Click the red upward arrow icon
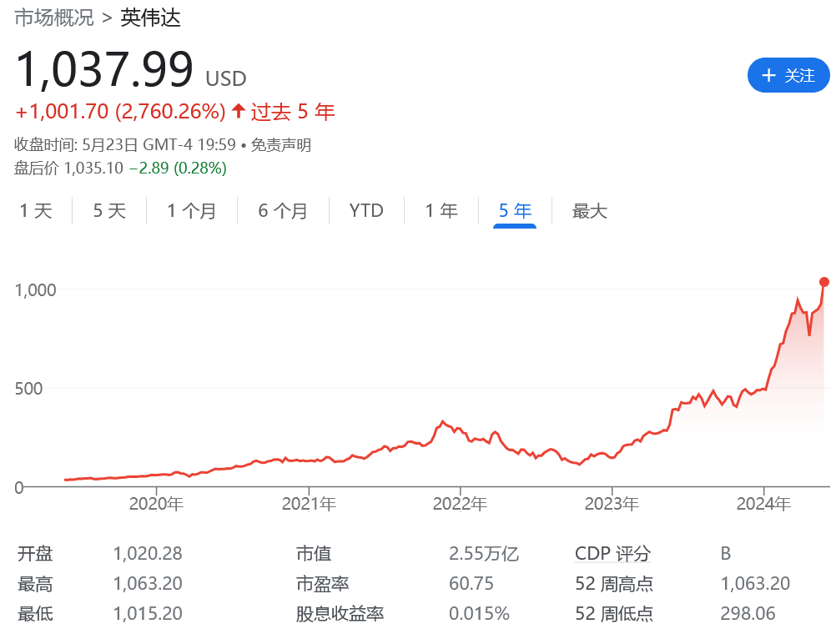The height and width of the screenshot is (644, 836). [x=239, y=111]
